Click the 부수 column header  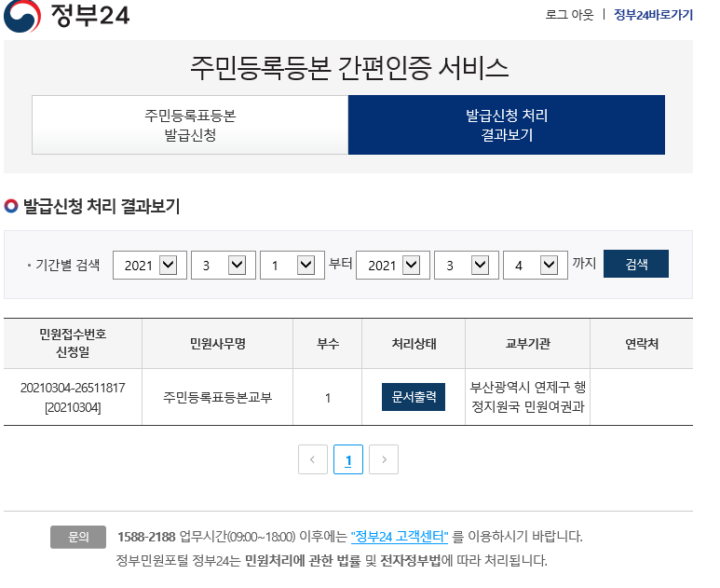click(x=328, y=344)
